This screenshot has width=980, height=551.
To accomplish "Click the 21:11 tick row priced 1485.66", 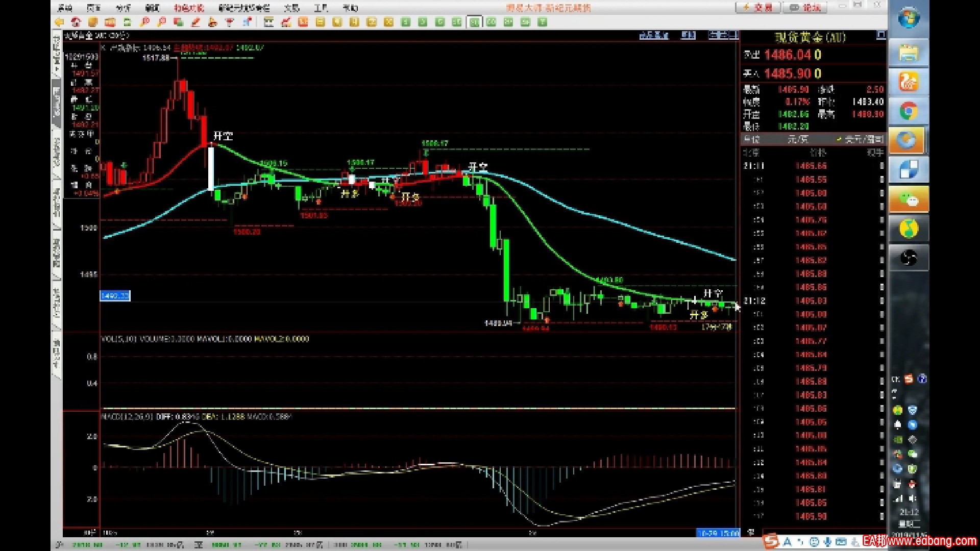I will click(x=814, y=166).
